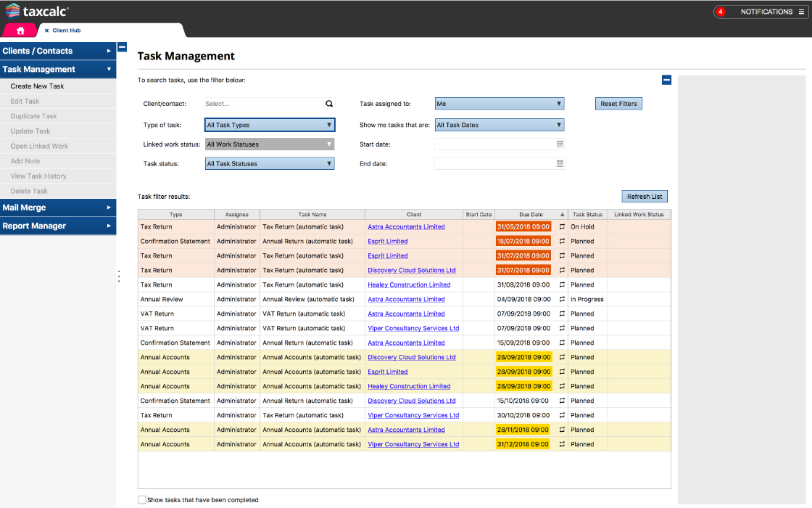The image size is (812, 508).
Task: Select the 'In Progress' status cell
Action: 587,299
